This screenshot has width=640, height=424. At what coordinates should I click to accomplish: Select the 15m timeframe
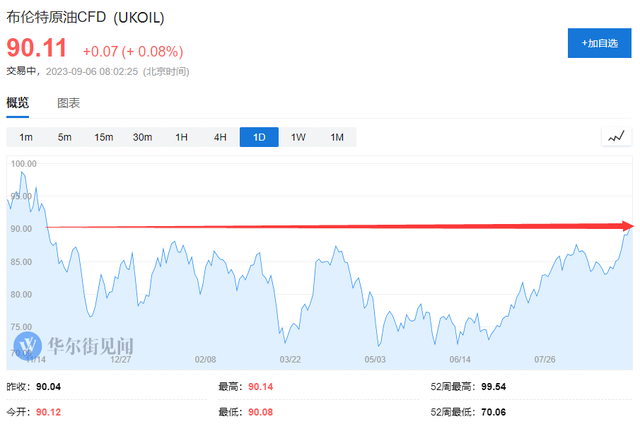104,137
